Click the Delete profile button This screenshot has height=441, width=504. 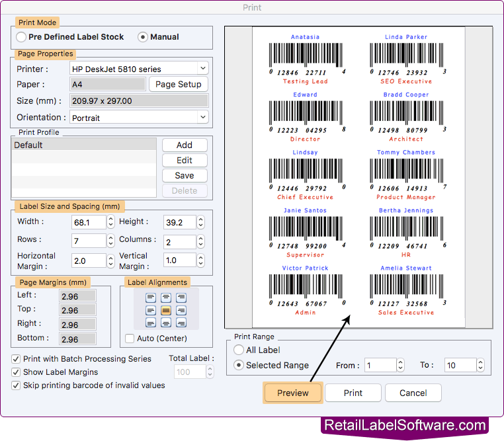[x=185, y=191]
